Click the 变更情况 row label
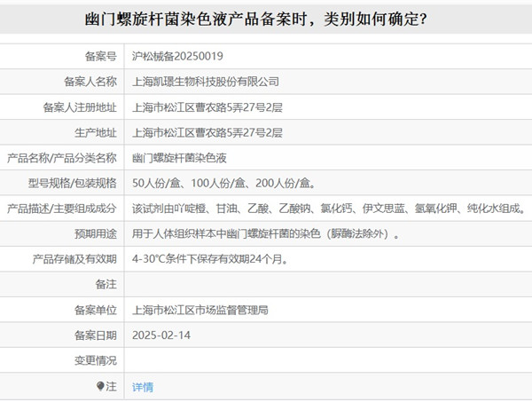 click(x=96, y=360)
